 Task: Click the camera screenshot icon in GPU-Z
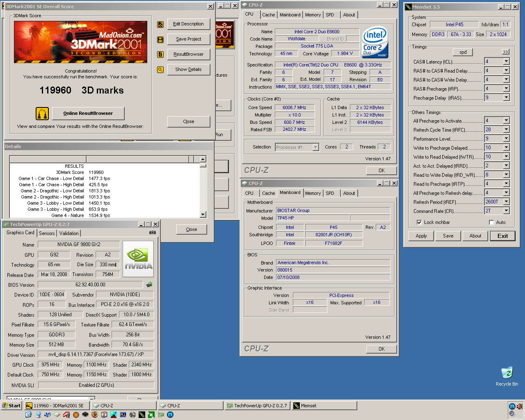tap(153, 232)
